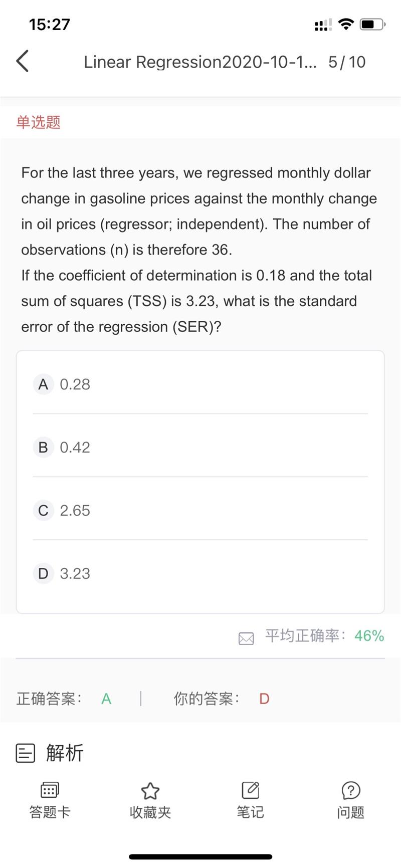Tap the 平均正确率 46% statistic

coord(324,636)
